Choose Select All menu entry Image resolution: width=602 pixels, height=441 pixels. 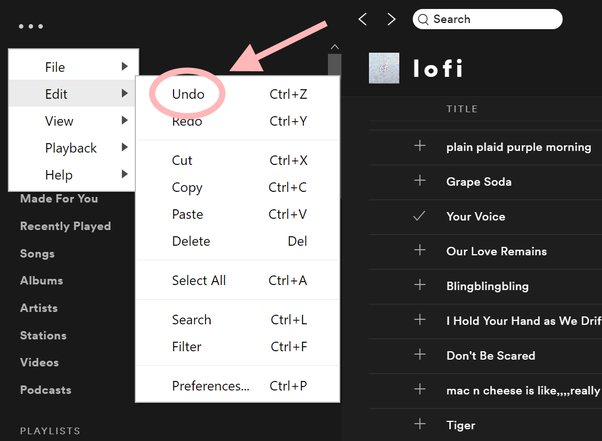(238, 281)
